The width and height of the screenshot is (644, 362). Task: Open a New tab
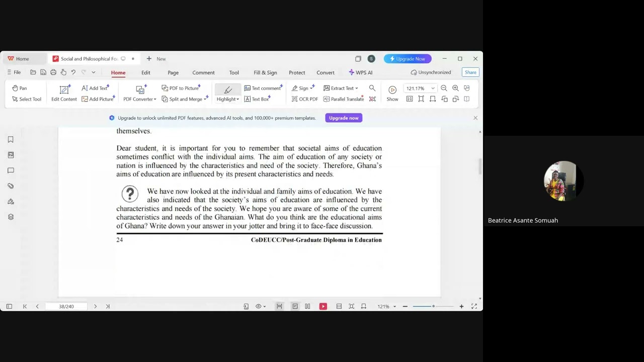(156, 59)
